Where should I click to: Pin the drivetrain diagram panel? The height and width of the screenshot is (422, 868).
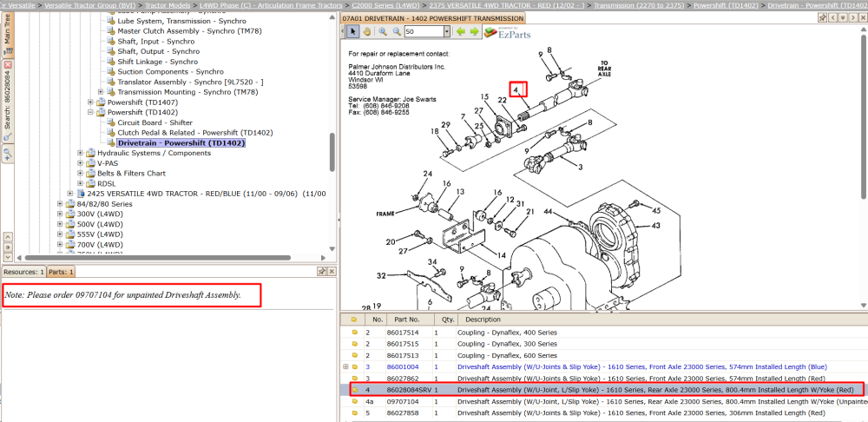click(x=823, y=17)
